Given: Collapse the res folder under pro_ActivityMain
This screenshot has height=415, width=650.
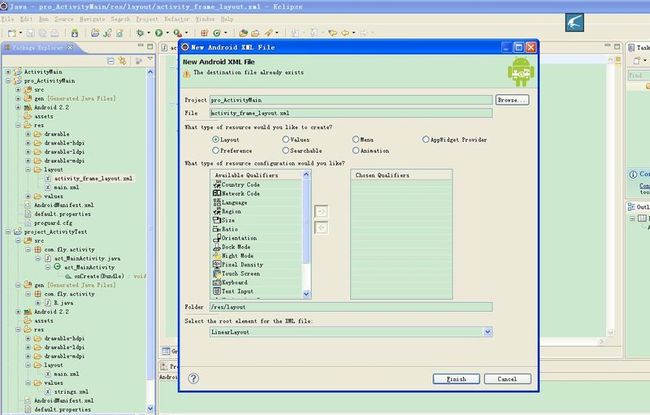Looking at the screenshot, I should pyautogui.click(x=18, y=125).
